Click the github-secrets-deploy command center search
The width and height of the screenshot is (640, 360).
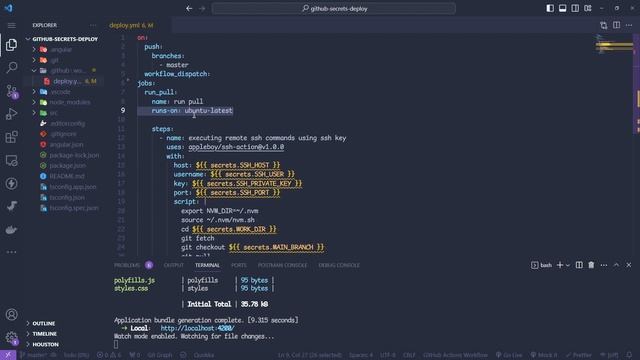pyautogui.click(x=333, y=8)
